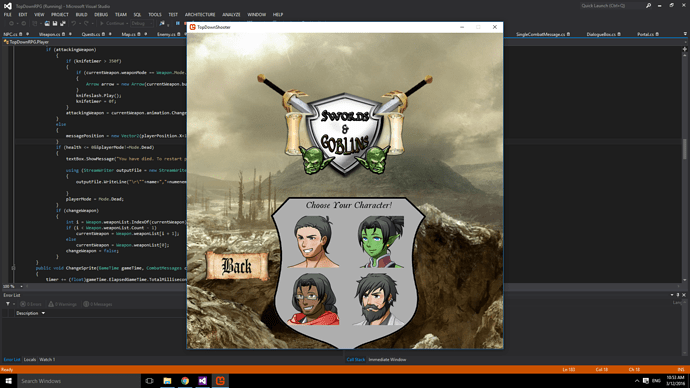Viewport: 690px width, 388px height.
Task: Launch Visual Studio from the Windows taskbar
Action: tap(202, 381)
